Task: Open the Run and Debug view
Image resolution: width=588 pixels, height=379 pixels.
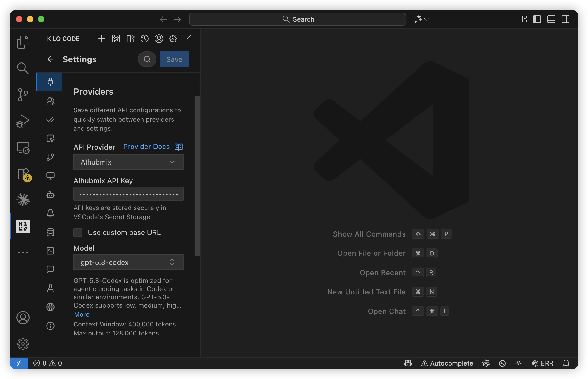Action: pos(23,121)
